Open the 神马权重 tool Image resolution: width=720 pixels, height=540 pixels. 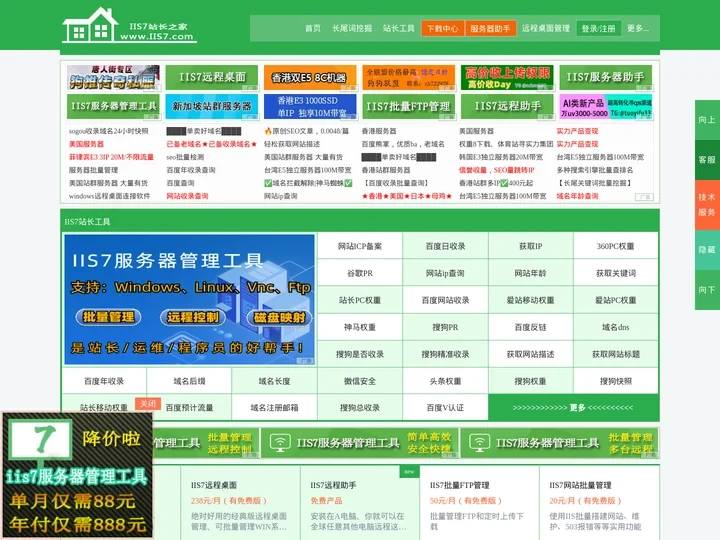(x=360, y=327)
